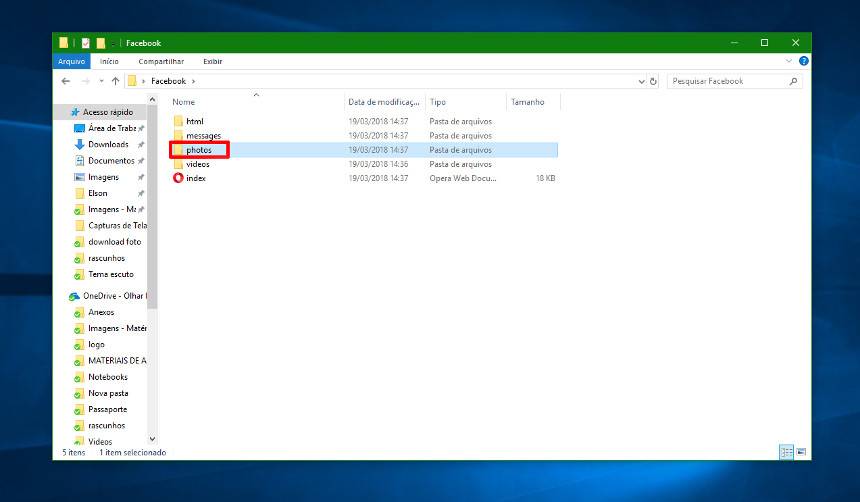The image size is (860, 502).
Task: Click the navigation pane scrollbar thumb
Action: [152, 207]
